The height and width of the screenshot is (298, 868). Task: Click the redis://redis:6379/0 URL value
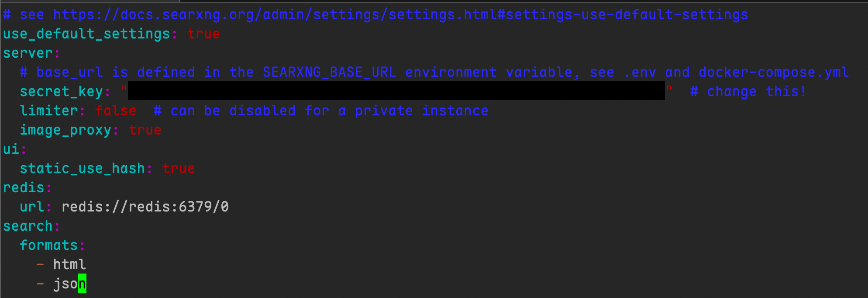145,207
